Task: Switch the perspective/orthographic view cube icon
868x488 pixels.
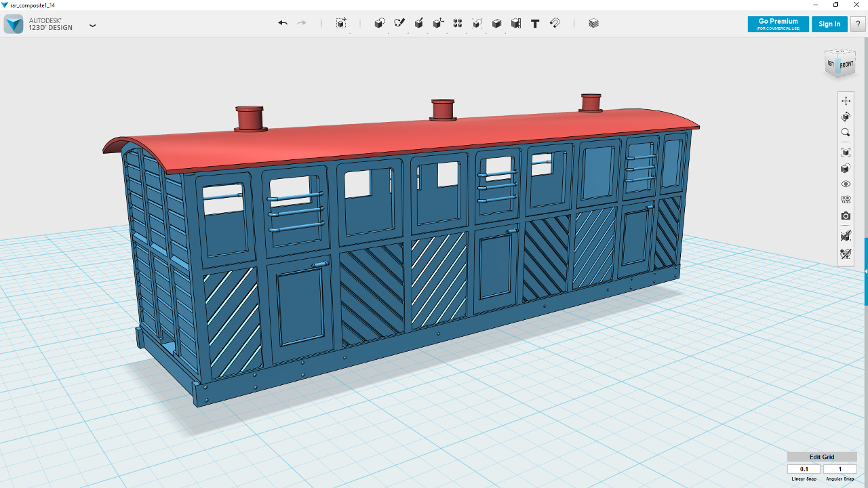Action: (846, 168)
